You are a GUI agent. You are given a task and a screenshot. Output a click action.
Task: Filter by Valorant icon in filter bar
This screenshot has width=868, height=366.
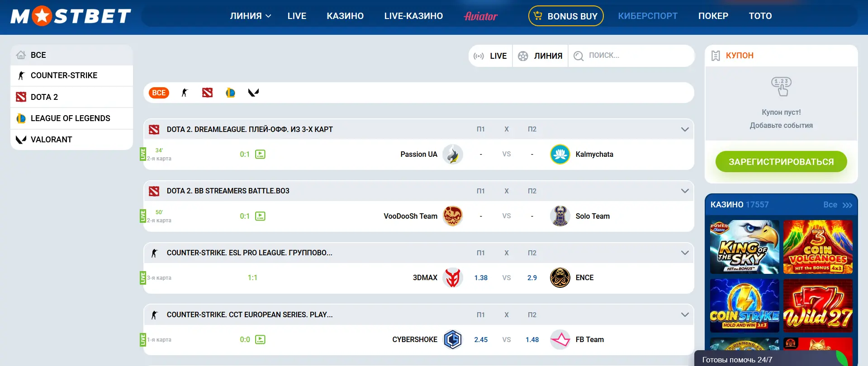(x=253, y=93)
